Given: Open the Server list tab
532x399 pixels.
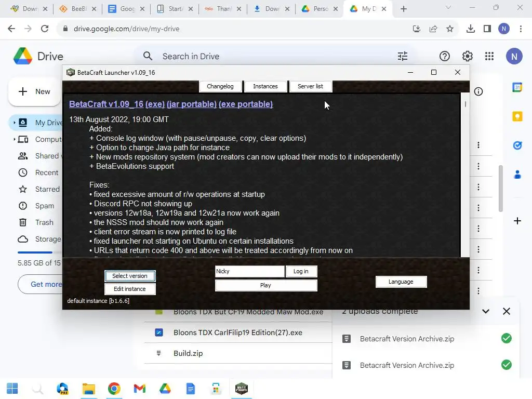Looking at the screenshot, I should (x=310, y=86).
